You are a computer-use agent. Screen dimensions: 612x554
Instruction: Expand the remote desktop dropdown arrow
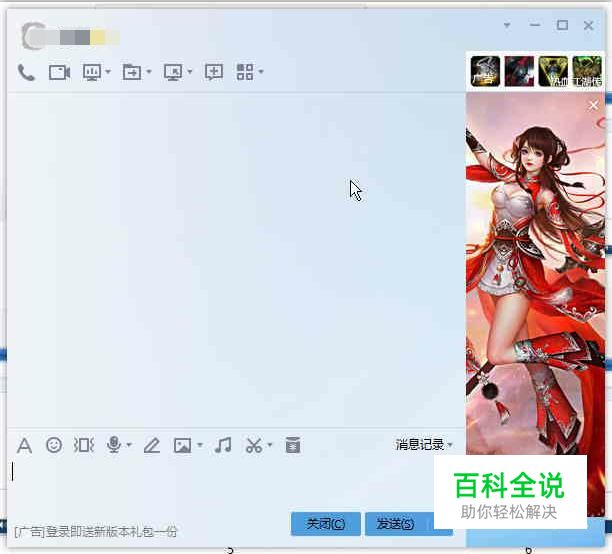point(190,72)
